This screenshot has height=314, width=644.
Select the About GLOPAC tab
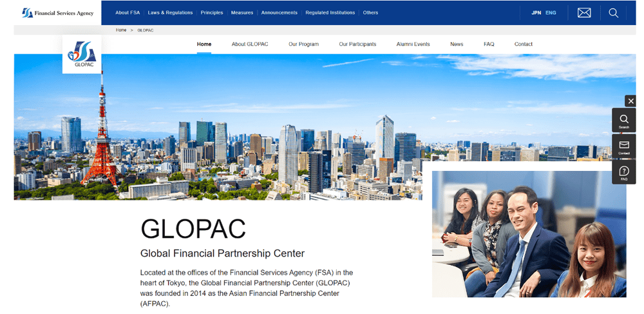click(x=250, y=44)
